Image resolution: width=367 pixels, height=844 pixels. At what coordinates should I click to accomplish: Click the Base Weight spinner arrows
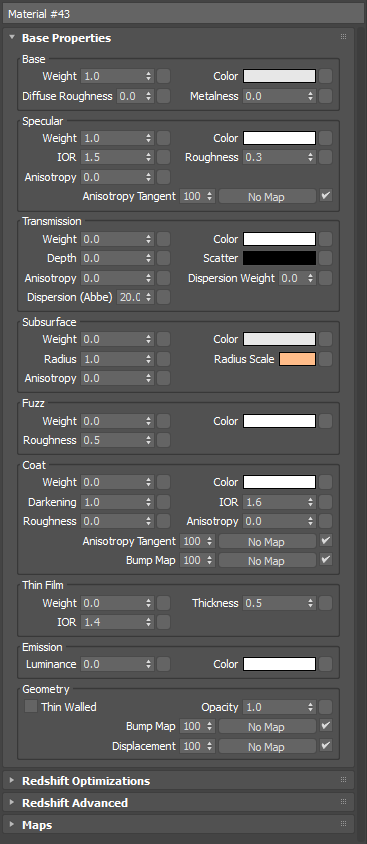click(x=149, y=76)
